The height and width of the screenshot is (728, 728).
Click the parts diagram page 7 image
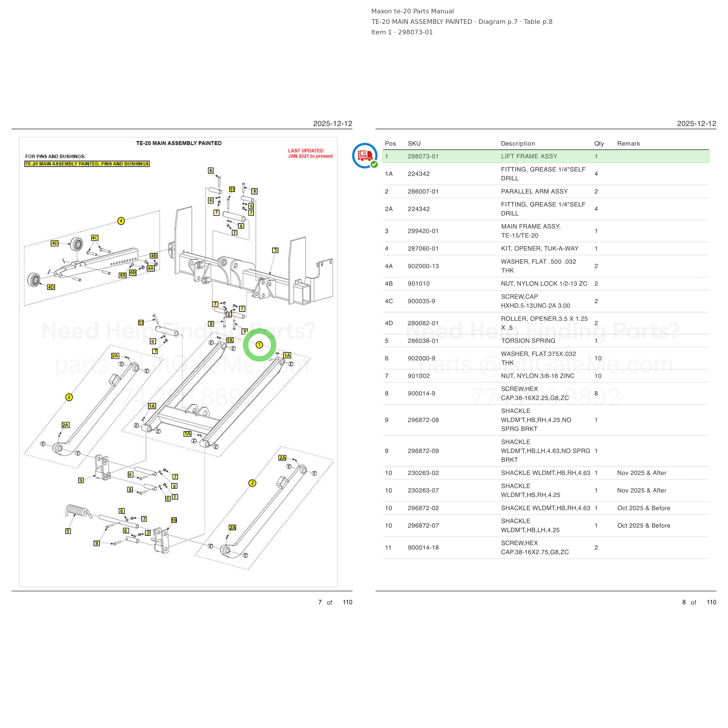178,362
